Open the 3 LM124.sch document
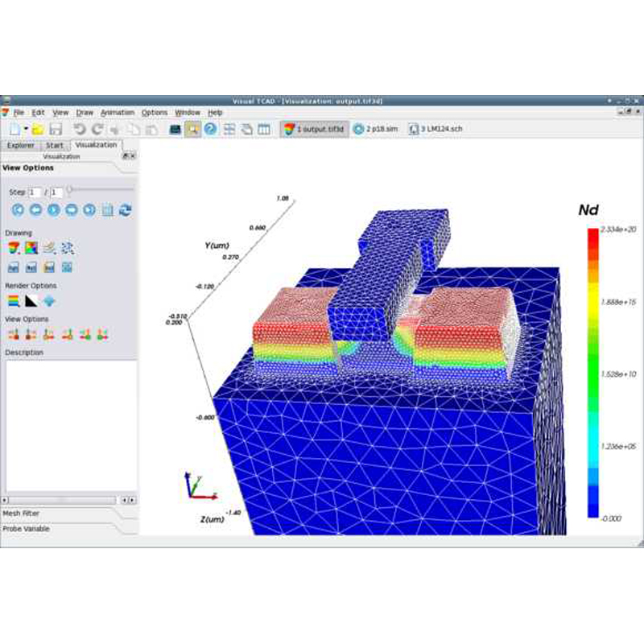 click(436, 129)
